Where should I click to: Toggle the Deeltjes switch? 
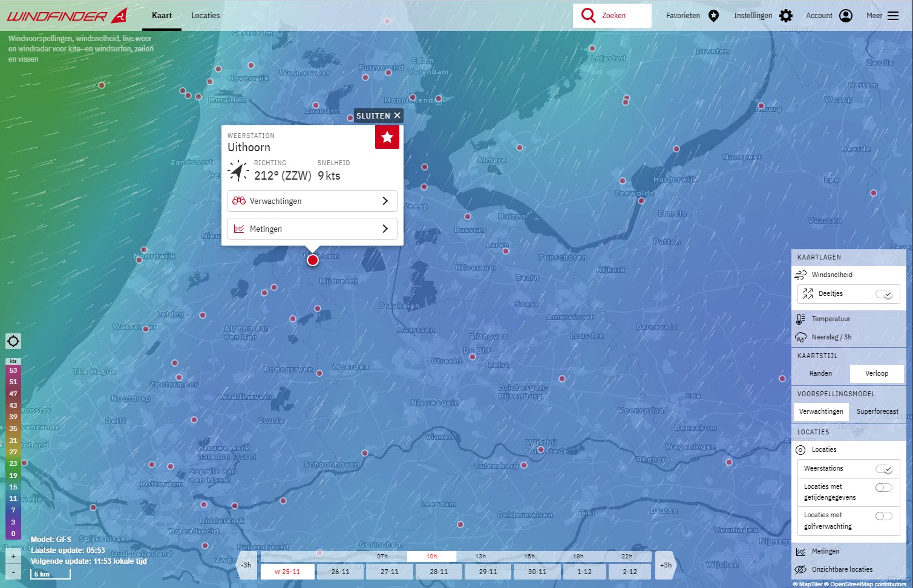[x=884, y=294]
